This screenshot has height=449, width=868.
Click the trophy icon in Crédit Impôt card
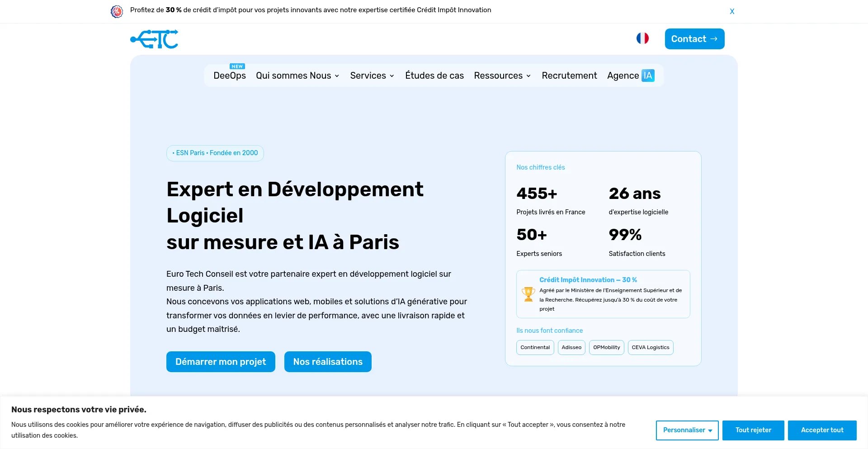tap(528, 294)
